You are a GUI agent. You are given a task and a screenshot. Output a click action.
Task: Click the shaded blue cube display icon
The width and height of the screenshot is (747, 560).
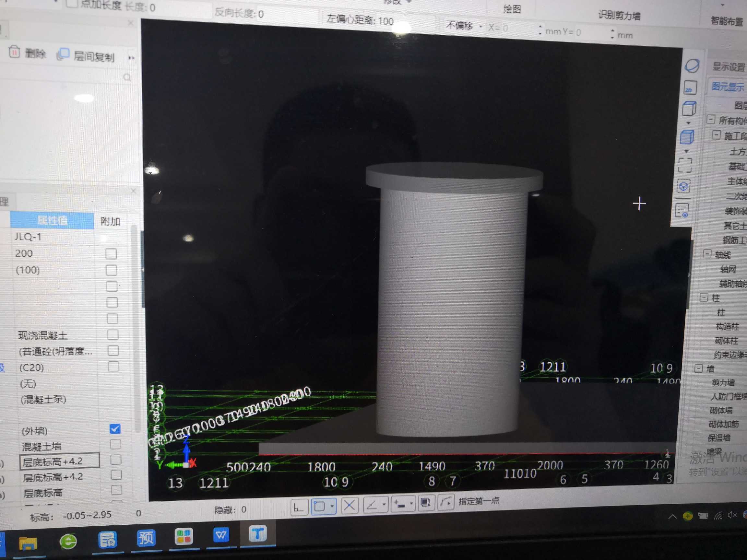click(x=687, y=137)
